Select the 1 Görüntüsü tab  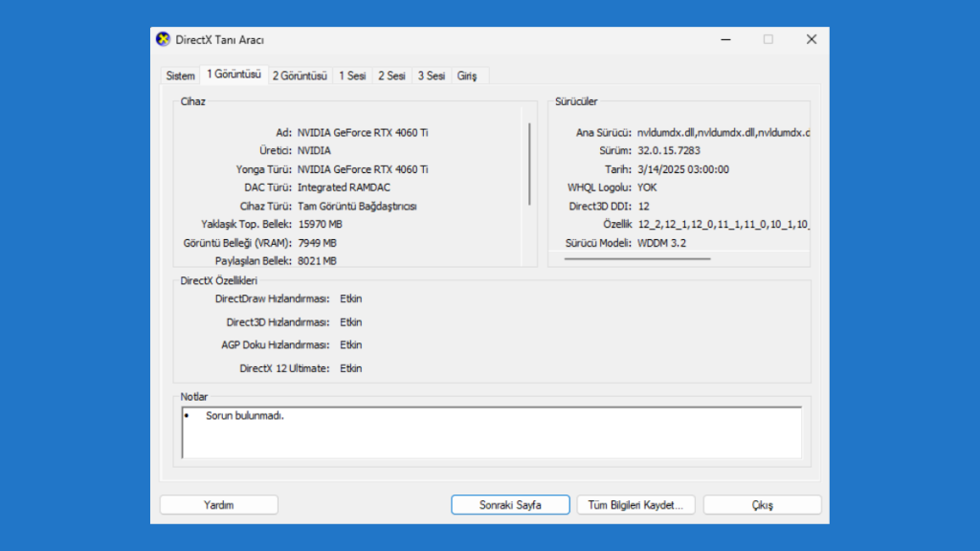[x=234, y=75]
